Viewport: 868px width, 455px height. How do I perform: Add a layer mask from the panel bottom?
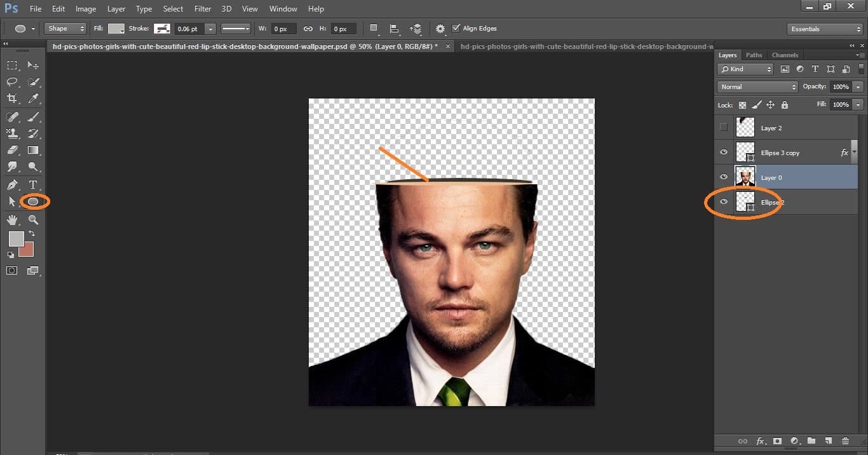tap(778, 441)
